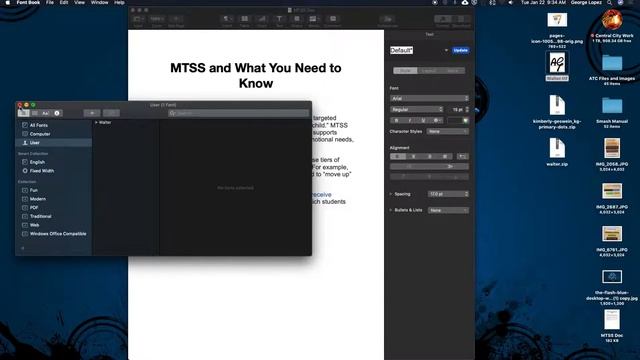Add a font with the plus button

(92, 113)
